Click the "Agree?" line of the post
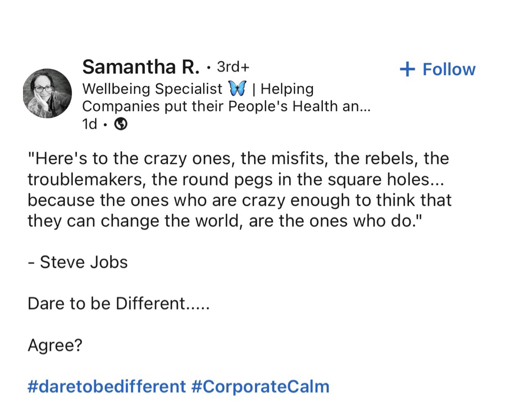508x420 pixels. (55, 345)
